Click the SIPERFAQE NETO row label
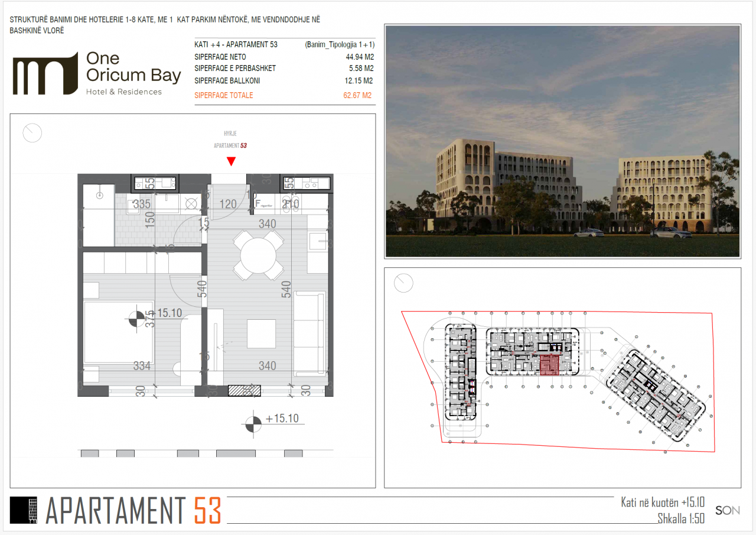This screenshot has width=756, height=535. tap(220, 57)
